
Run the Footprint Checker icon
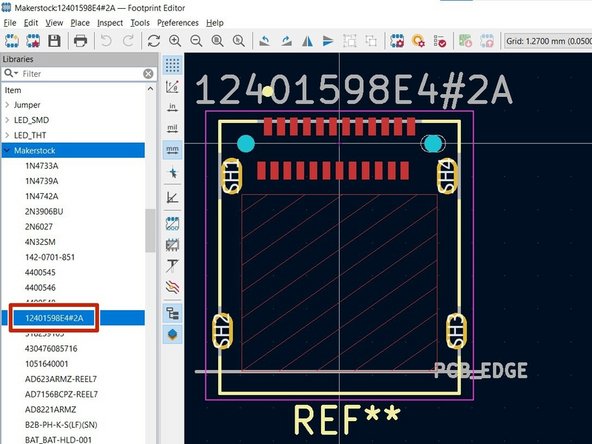point(439,40)
